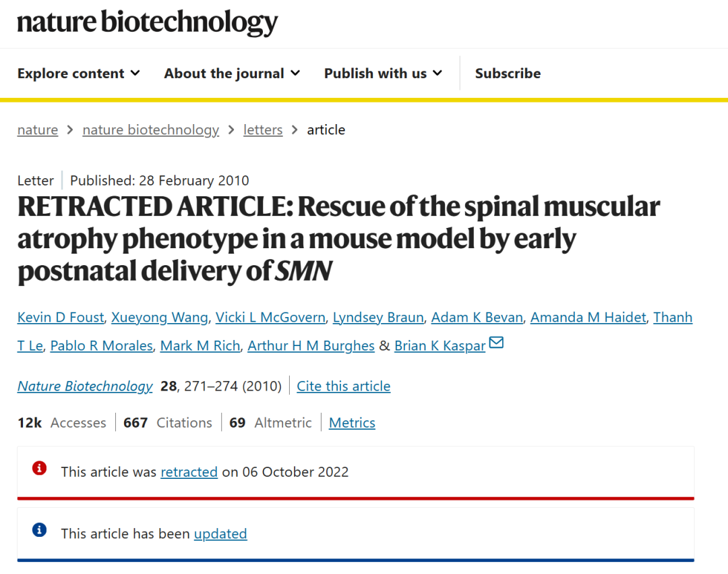Go to the nature breadcrumb link
Screen dimensions: 728x574
click(x=38, y=130)
